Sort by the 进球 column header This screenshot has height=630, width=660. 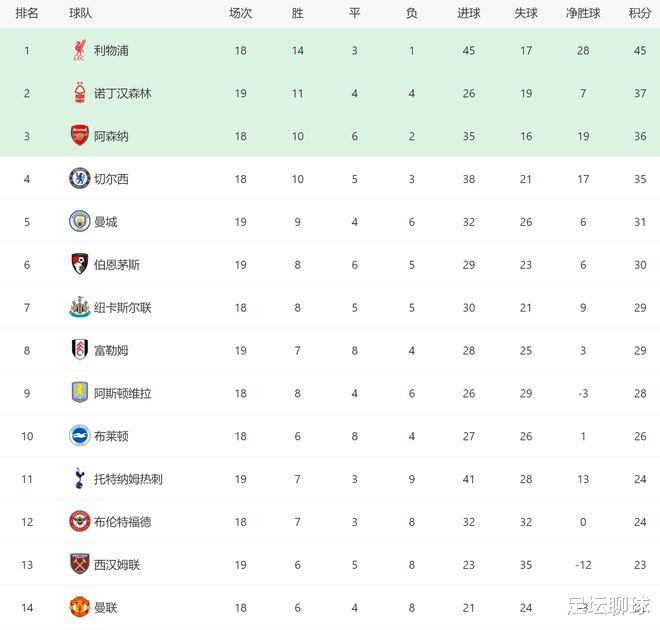(469, 13)
